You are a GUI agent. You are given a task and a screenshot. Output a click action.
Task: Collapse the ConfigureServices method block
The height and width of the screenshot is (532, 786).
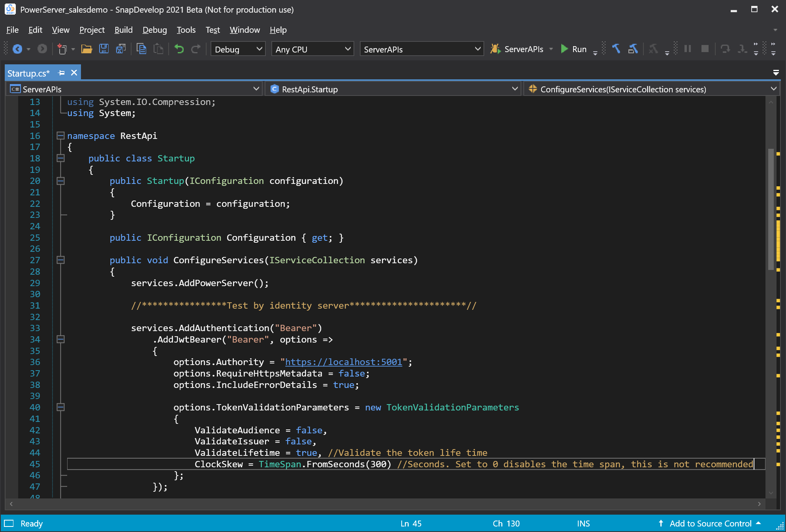[x=60, y=260]
